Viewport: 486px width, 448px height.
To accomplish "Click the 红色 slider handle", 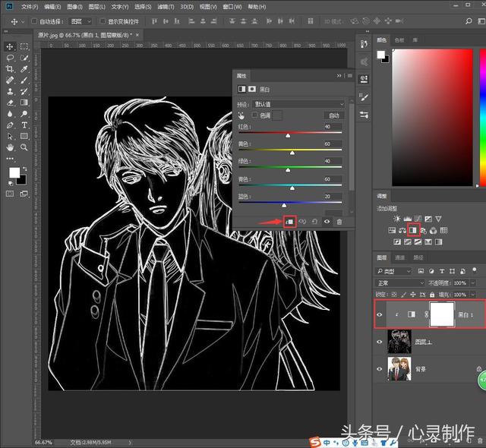I will [288, 135].
